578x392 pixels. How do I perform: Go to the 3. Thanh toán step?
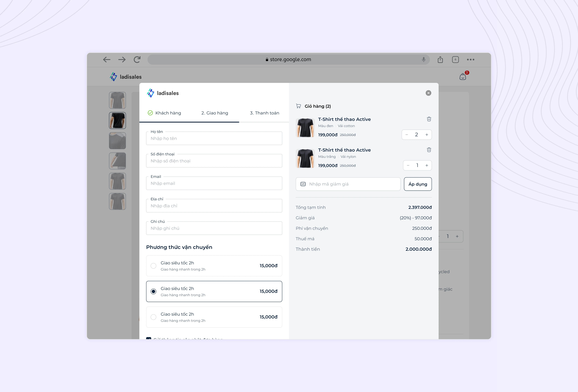coord(264,113)
